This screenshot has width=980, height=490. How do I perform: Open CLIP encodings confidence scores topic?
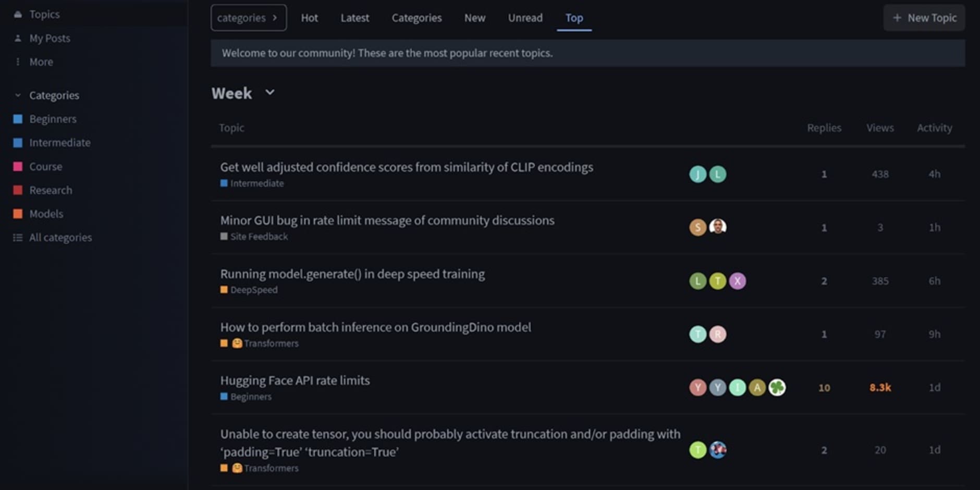click(x=407, y=167)
